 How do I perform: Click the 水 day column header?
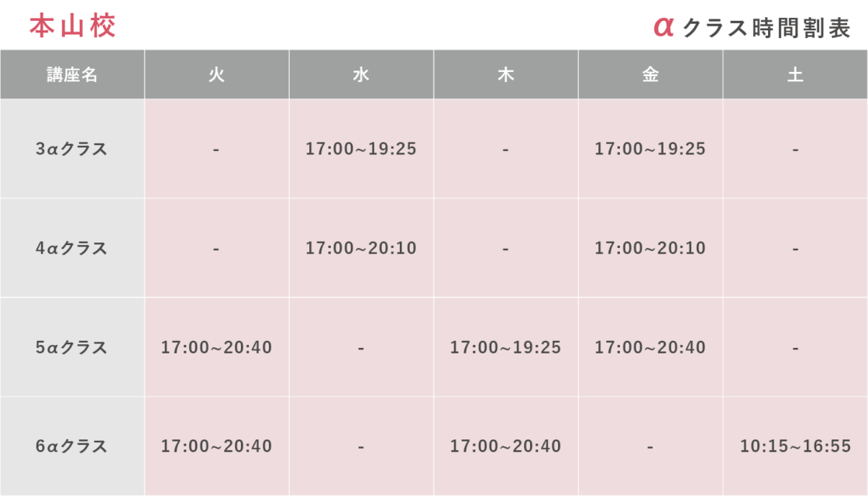pyautogui.click(x=361, y=74)
